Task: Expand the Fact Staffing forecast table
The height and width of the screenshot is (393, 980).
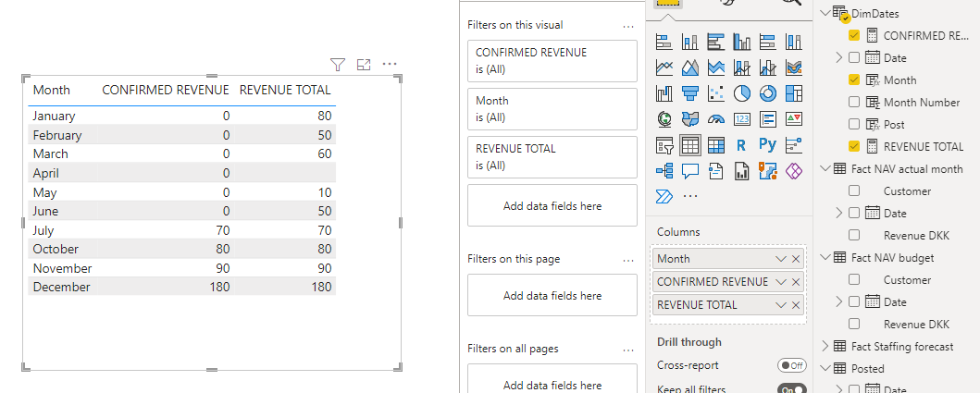Action: pyautogui.click(x=825, y=346)
